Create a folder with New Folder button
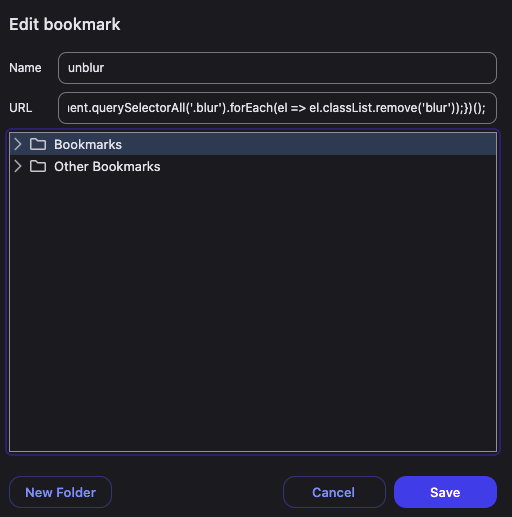This screenshot has height=517, width=512. pos(60,492)
